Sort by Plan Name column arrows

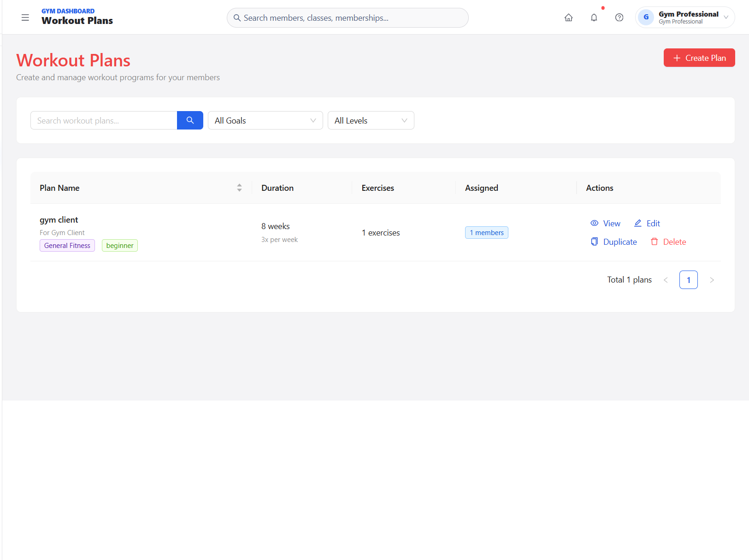239,188
